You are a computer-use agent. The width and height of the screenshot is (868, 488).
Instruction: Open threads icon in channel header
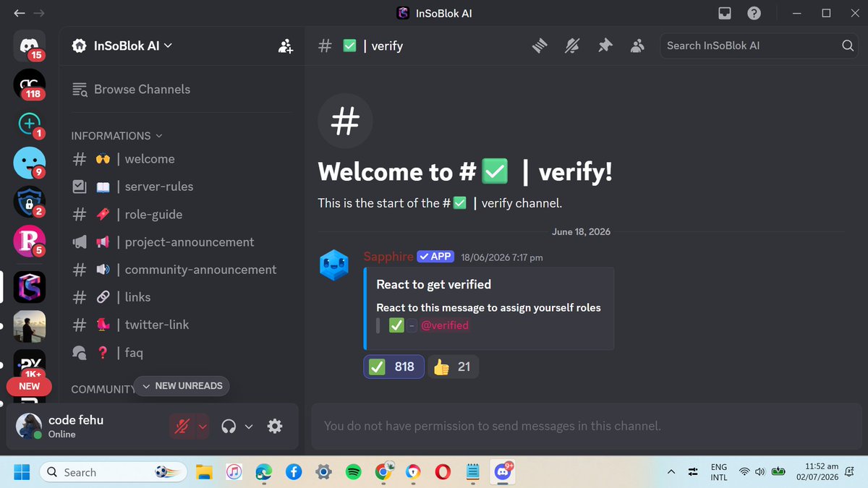coord(540,46)
